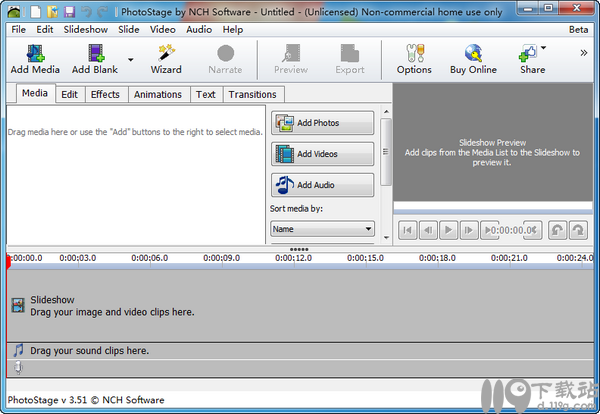The height and width of the screenshot is (414, 600).
Task: Show more toolbar items via chevron
Action: tap(584, 53)
